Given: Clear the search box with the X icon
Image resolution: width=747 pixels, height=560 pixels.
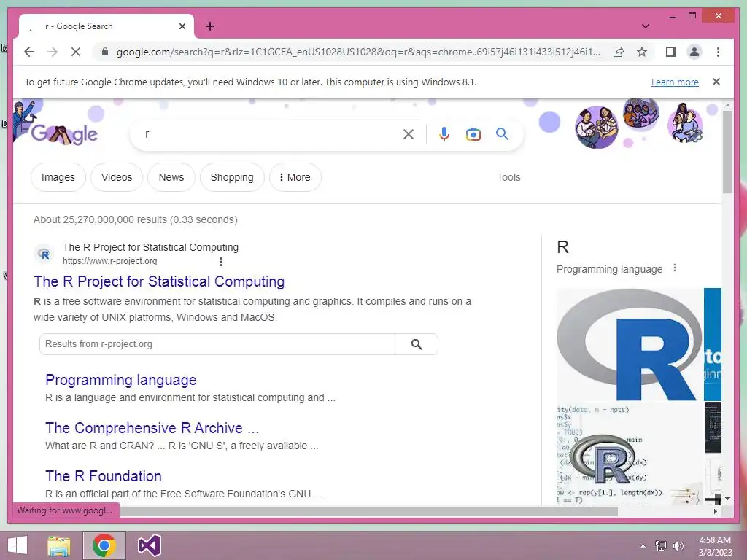Looking at the screenshot, I should [x=409, y=134].
